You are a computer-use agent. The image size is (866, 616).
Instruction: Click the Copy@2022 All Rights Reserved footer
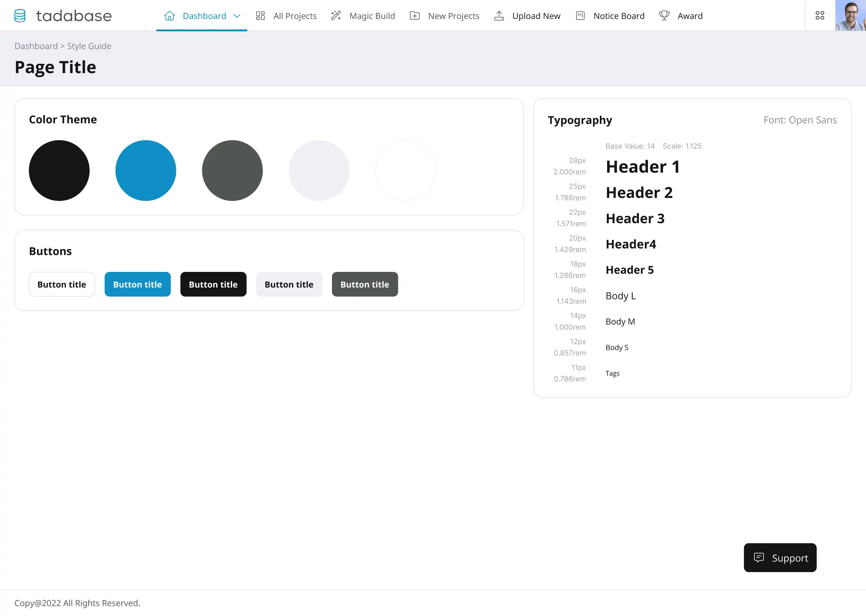tap(77, 603)
